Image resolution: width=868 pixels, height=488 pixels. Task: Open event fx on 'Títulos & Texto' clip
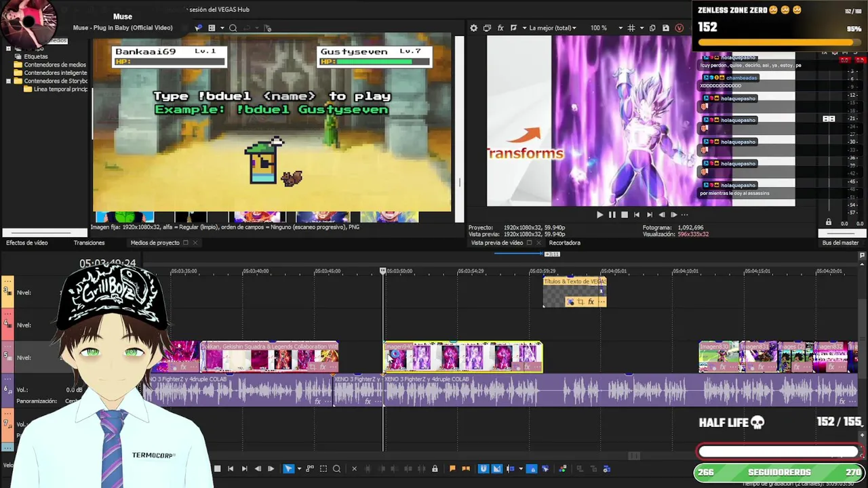point(591,302)
